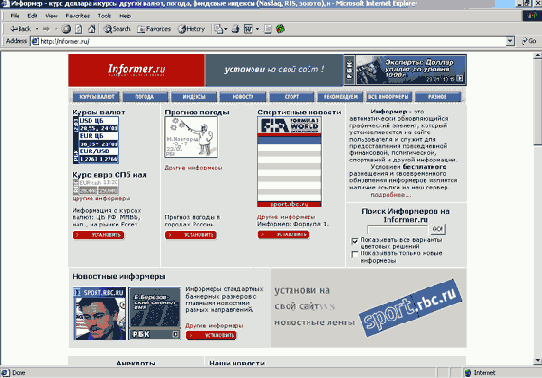Click the weather forecast cartoon informer
Screen dimensions: 542x378
coord(191,137)
